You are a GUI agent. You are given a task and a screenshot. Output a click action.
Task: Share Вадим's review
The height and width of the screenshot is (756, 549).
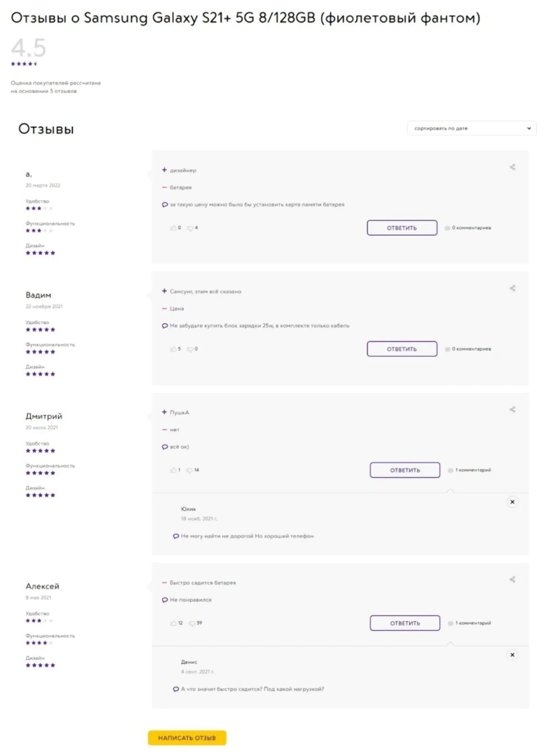(512, 288)
